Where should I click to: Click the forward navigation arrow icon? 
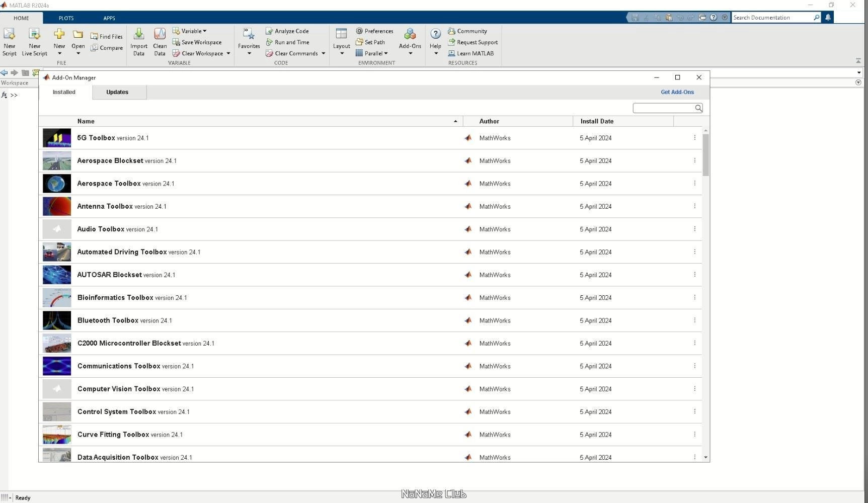[14, 73]
